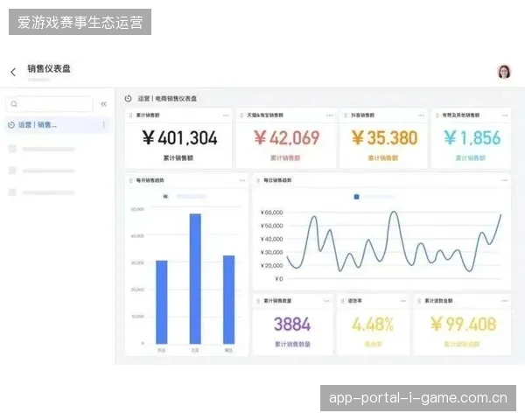Open the user avatar menu
This screenshot has width=525, height=420.
(x=504, y=72)
